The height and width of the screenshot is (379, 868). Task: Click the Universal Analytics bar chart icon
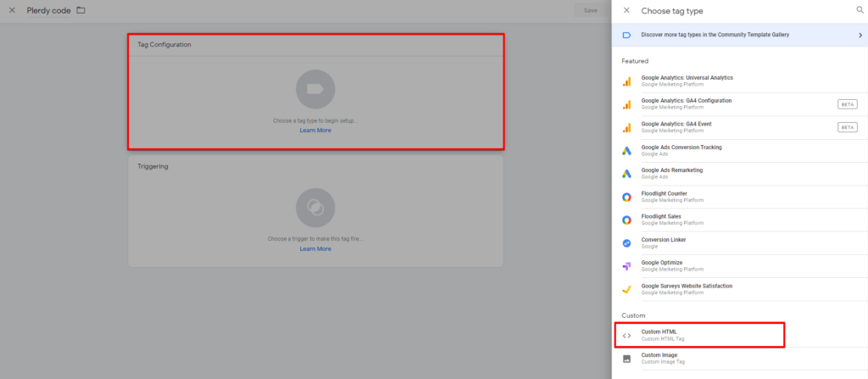(626, 81)
